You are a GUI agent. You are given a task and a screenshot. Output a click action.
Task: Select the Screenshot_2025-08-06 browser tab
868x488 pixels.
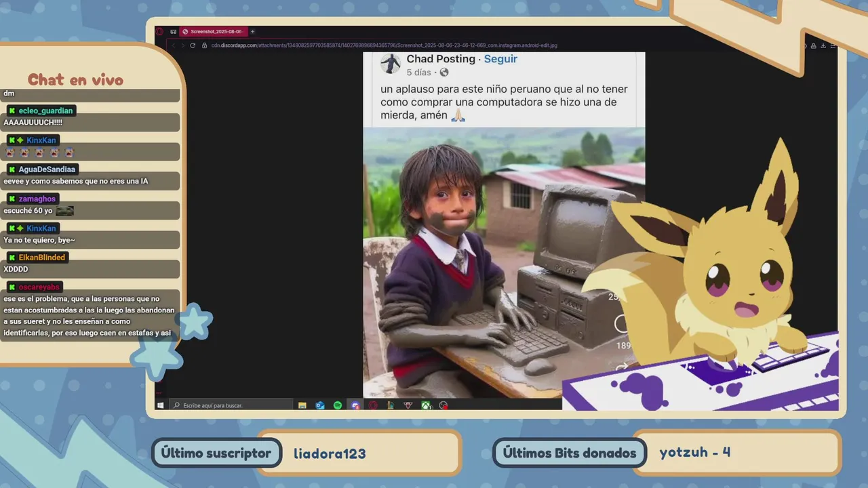tap(215, 31)
